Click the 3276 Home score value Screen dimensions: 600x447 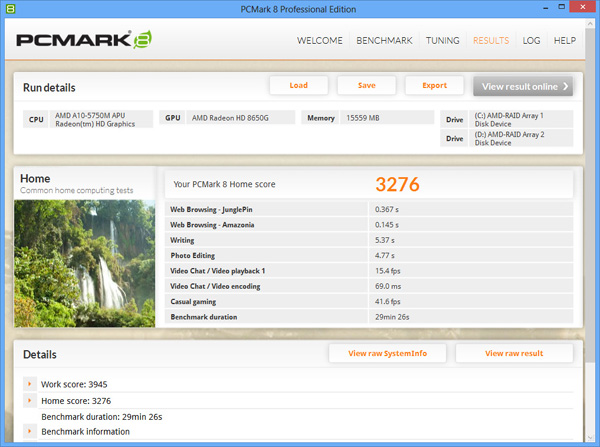tap(397, 184)
